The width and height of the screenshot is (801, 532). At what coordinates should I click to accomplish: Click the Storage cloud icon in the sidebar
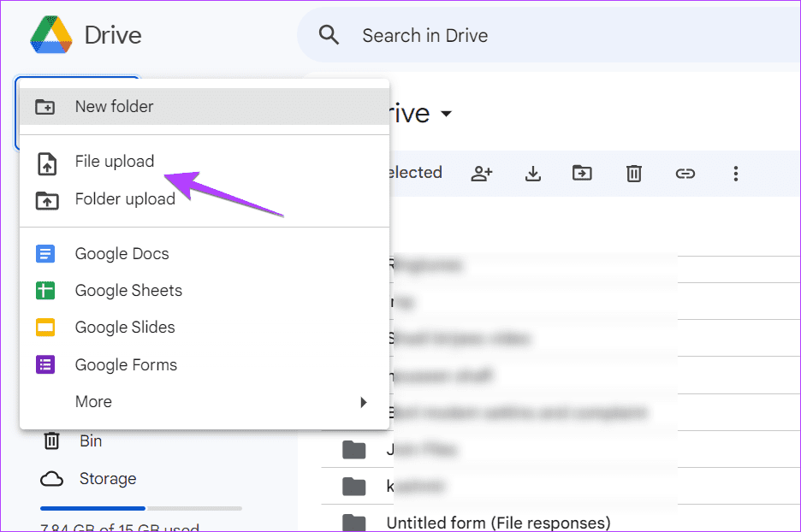tap(51, 478)
